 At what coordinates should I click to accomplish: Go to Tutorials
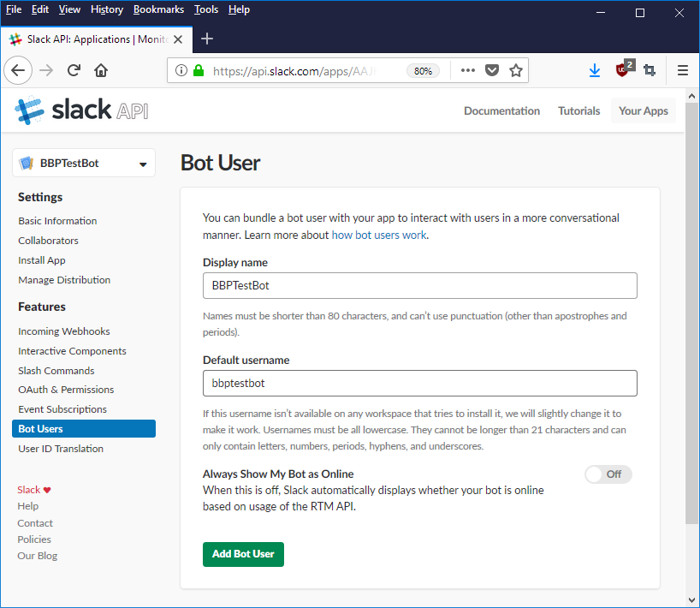pyautogui.click(x=578, y=110)
